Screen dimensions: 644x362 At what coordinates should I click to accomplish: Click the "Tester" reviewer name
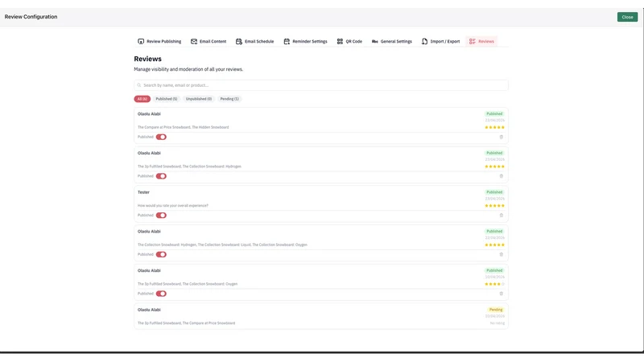(143, 192)
